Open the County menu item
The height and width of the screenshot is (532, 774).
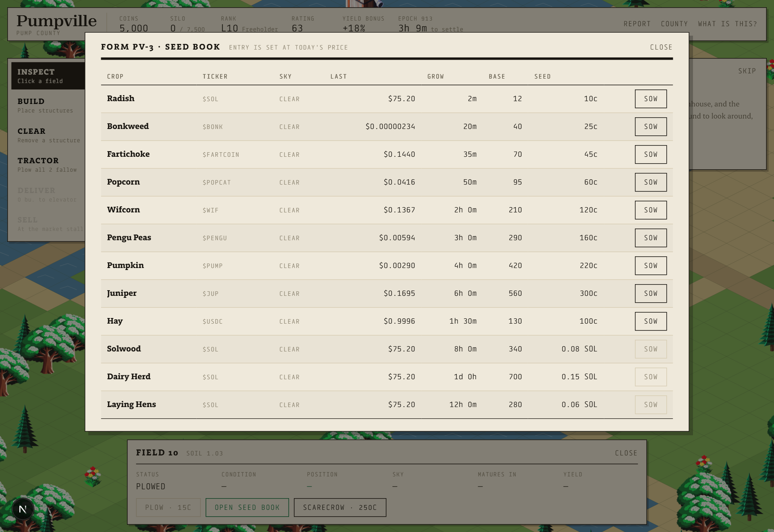click(x=674, y=24)
